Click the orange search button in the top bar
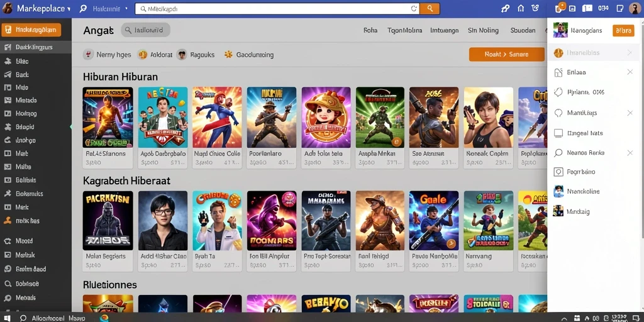This screenshot has height=322, width=644. coord(430,8)
